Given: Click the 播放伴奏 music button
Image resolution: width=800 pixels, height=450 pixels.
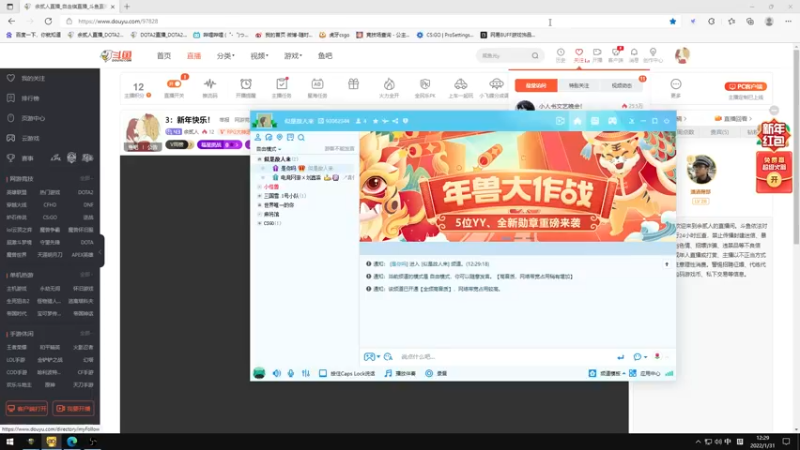Looking at the screenshot, I should [400, 373].
